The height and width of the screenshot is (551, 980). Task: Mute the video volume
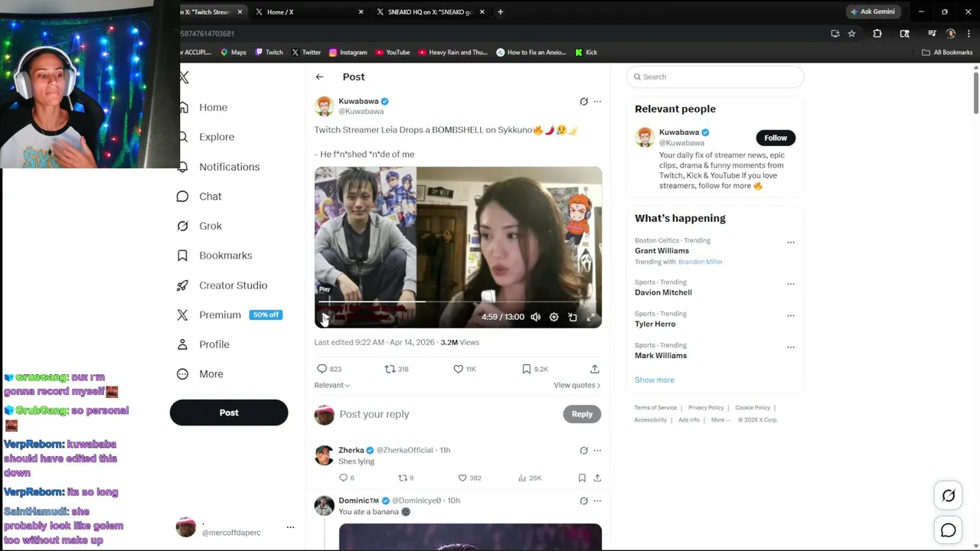coord(535,317)
